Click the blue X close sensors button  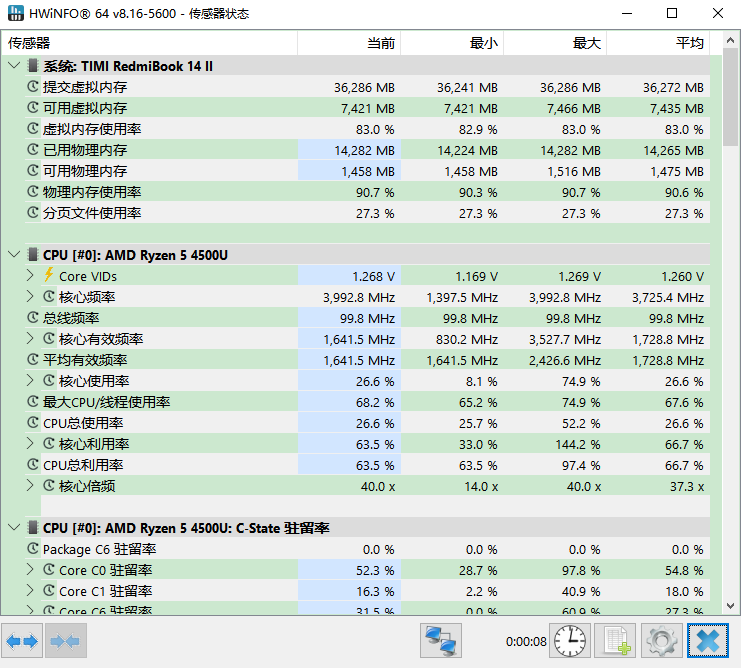pyautogui.click(x=707, y=641)
